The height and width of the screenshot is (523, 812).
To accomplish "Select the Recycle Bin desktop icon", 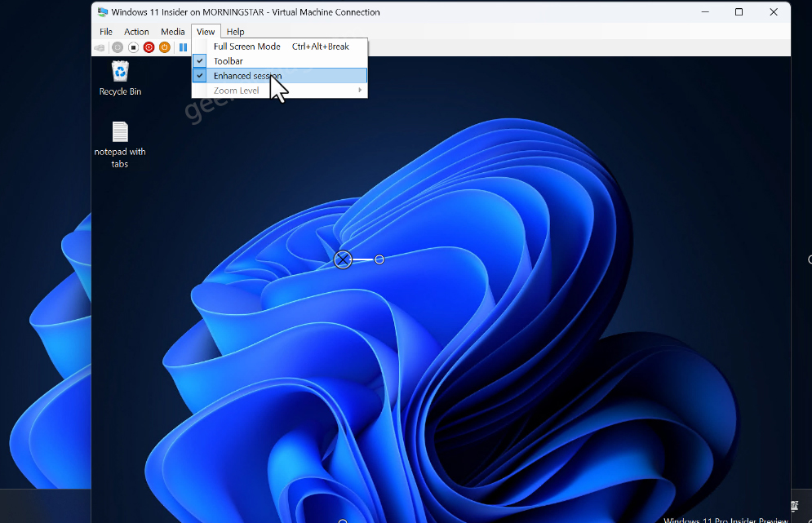I will pyautogui.click(x=120, y=78).
